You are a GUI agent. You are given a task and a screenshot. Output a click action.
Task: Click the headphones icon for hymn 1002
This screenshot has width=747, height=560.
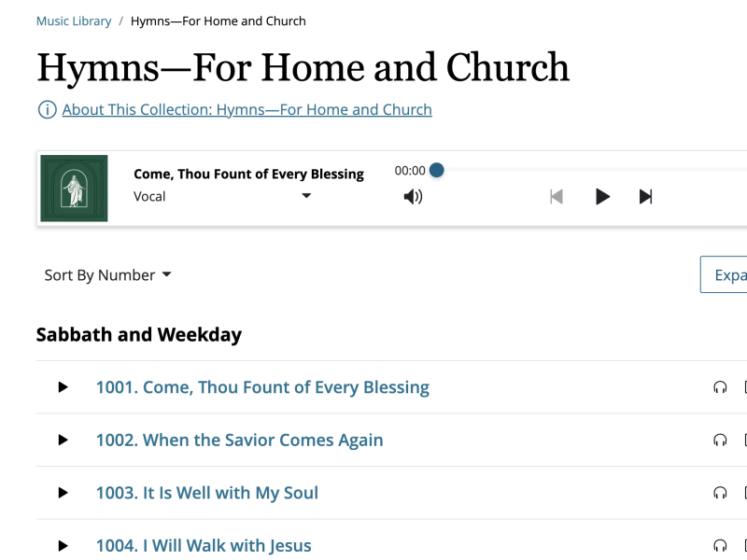720,440
